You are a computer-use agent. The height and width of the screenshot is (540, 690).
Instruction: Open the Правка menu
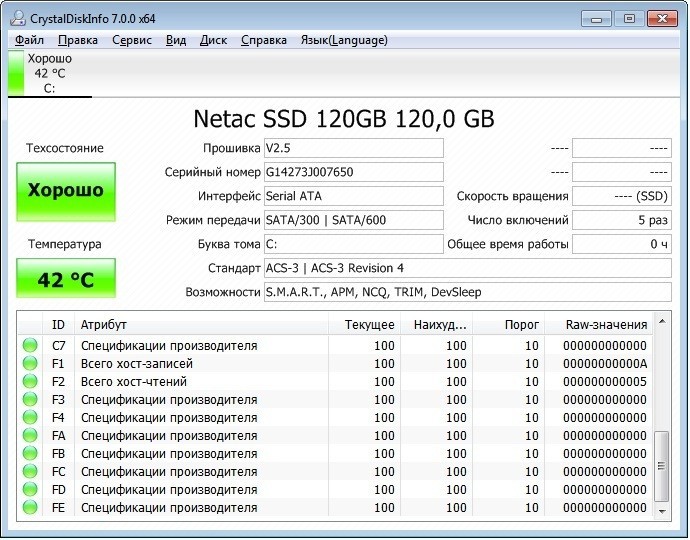pyautogui.click(x=78, y=40)
